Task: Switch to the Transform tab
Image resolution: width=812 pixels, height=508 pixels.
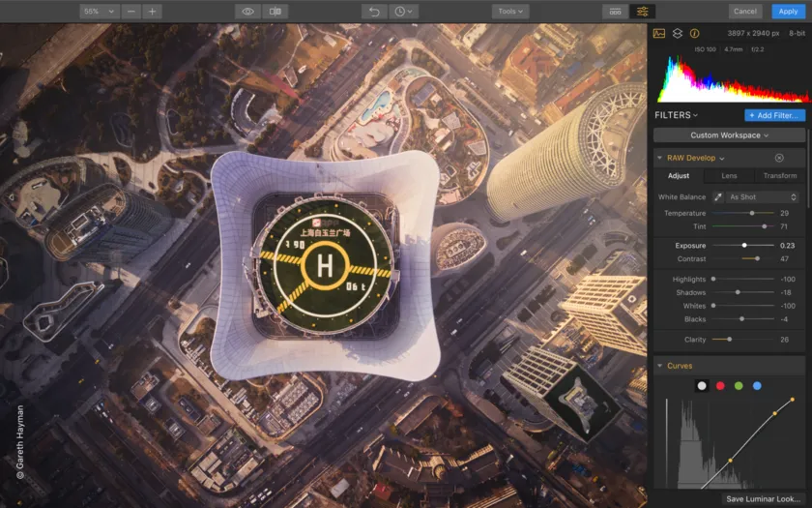Action: click(779, 176)
